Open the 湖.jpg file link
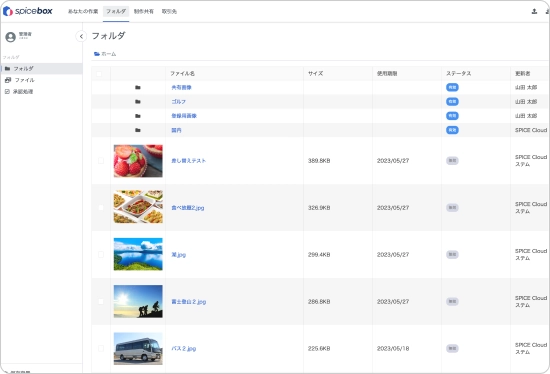 click(179, 255)
